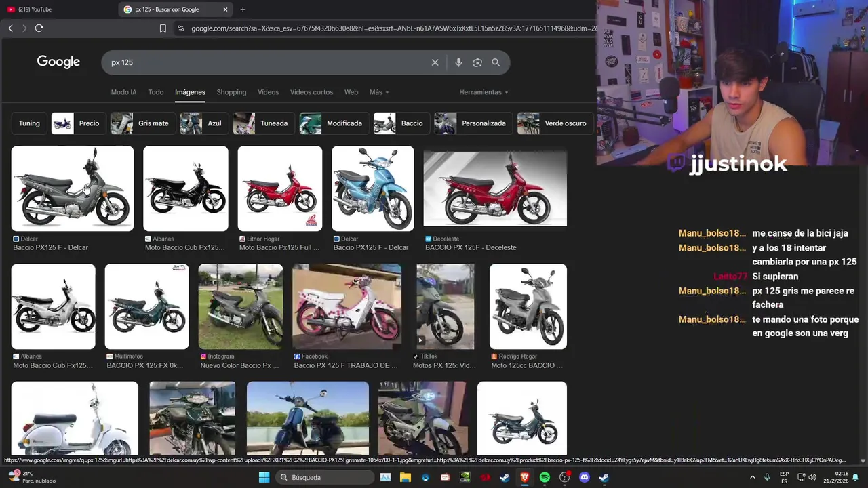
Task: Select the Azul filter chip
Action: (204, 123)
